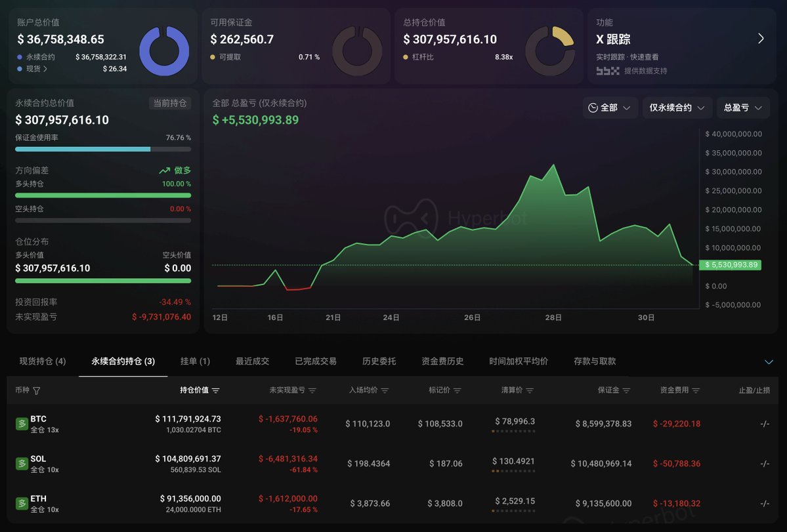Click the bbx logo under X 跟踪

[608, 71]
